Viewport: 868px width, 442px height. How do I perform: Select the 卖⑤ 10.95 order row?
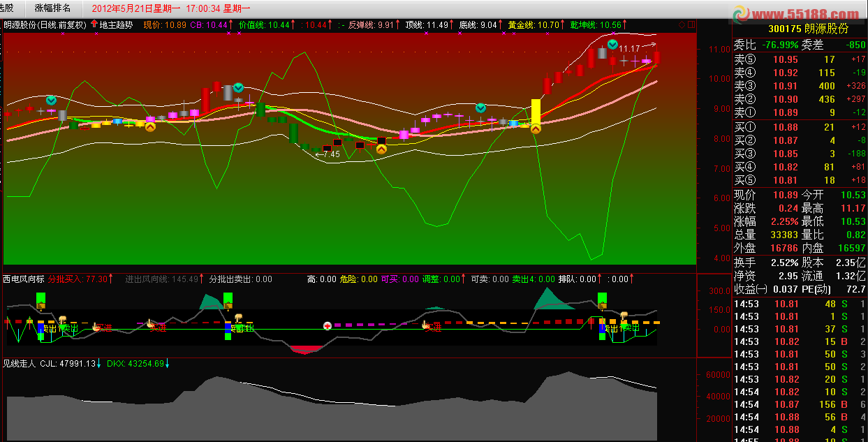point(800,59)
